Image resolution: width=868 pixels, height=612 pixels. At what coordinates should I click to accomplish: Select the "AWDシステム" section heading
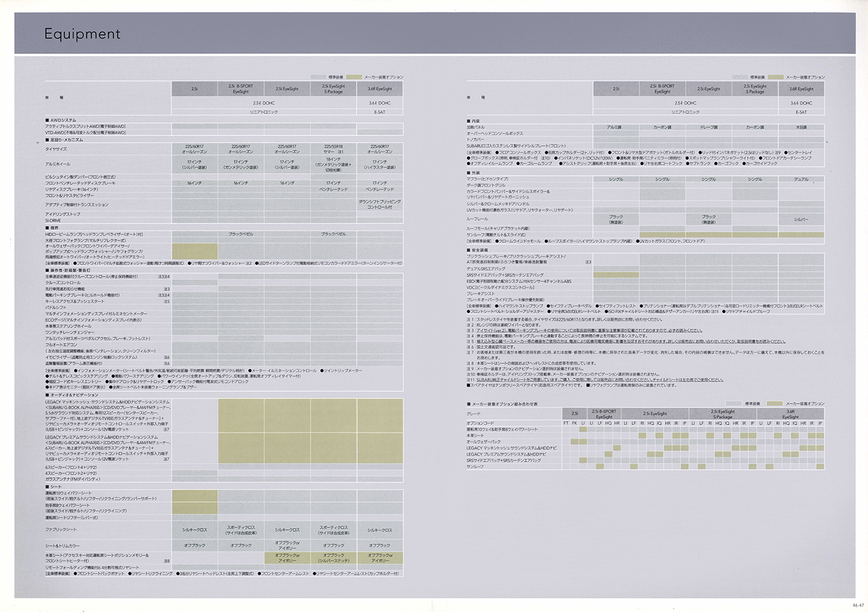coord(61,120)
